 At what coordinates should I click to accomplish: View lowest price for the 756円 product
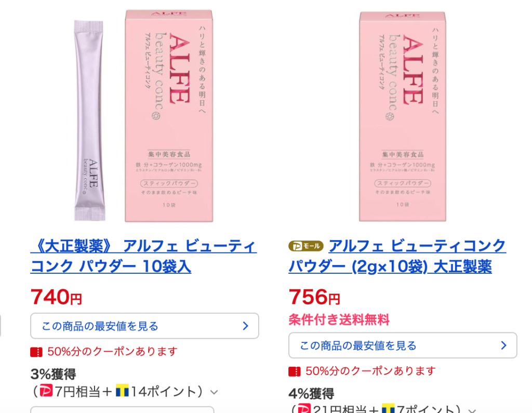click(403, 345)
